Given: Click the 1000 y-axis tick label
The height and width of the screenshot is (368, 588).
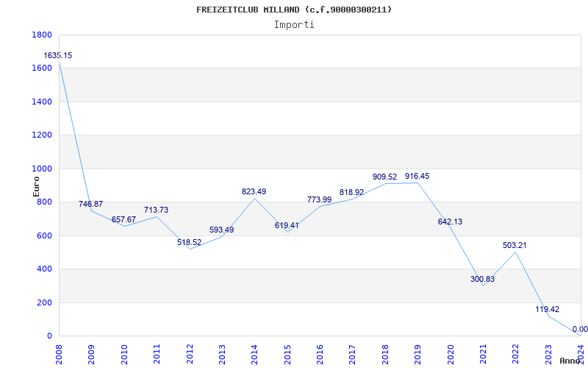Looking at the screenshot, I should 42,169.
